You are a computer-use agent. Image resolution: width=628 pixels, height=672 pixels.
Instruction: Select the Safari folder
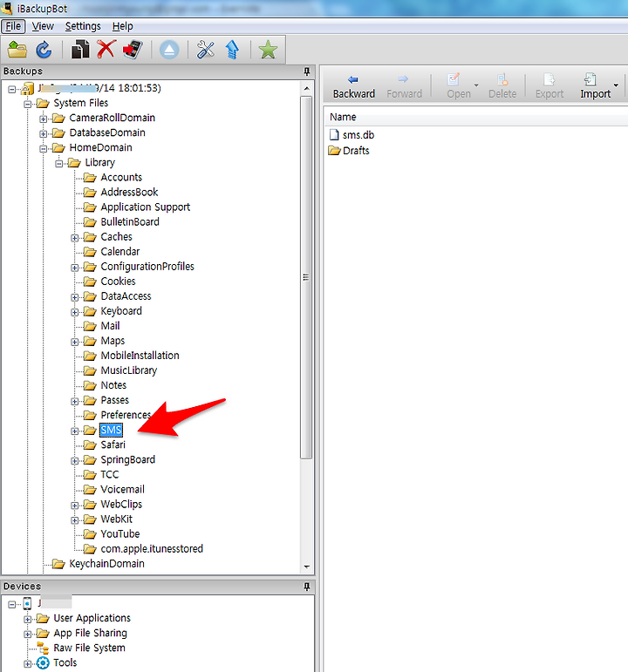[x=113, y=445]
